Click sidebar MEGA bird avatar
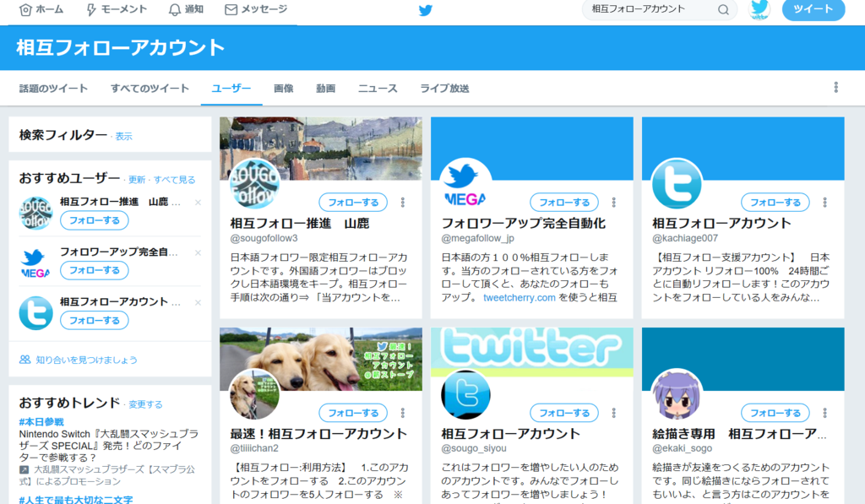The height and width of the screenshot is (504, 865). [35, 263]
